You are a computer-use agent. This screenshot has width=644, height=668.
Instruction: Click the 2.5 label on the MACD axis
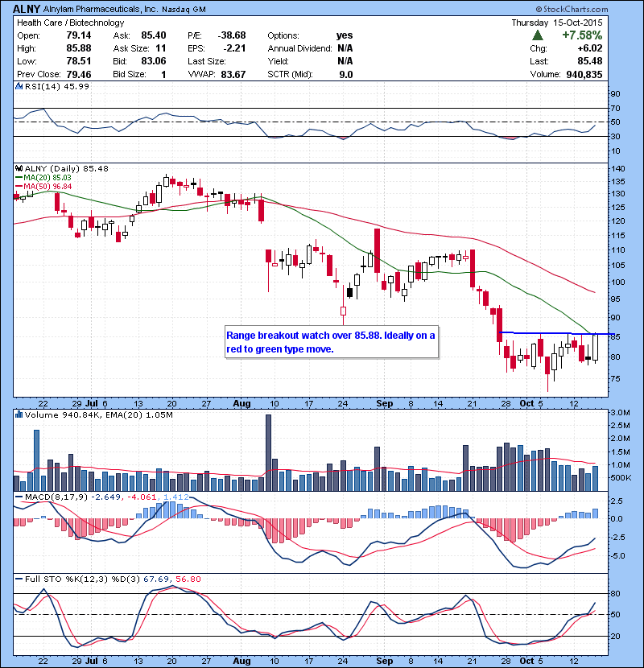617,501
